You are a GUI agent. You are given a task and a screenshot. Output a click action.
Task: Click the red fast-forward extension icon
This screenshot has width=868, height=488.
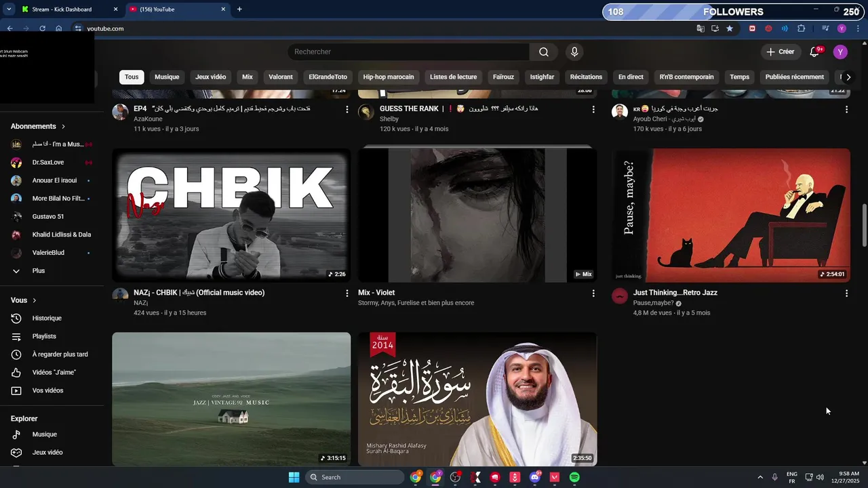(x=752, y=28)
